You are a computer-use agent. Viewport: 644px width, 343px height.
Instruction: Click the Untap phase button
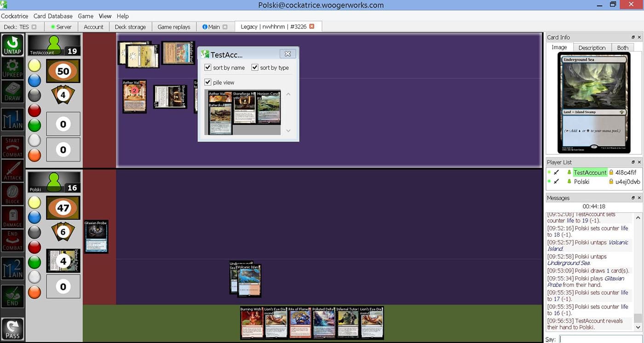click(x=12, y=45)
